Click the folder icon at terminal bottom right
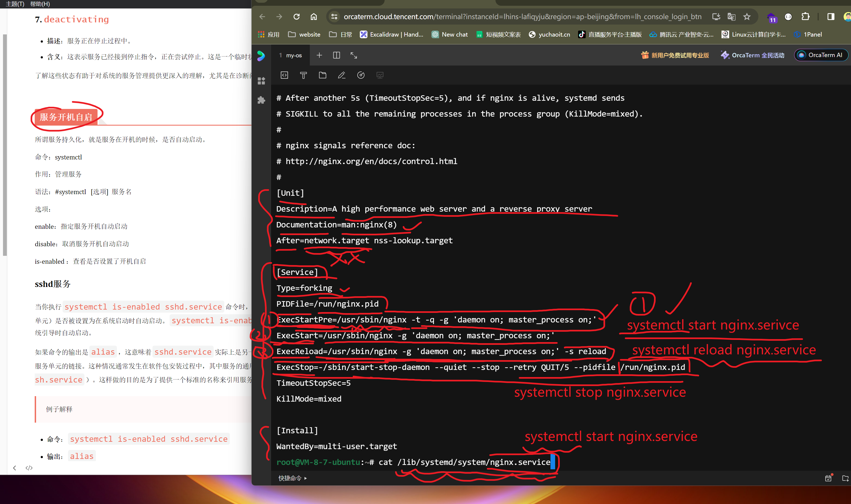Screen dimensions: 851x504 click(x=846, y=478)
